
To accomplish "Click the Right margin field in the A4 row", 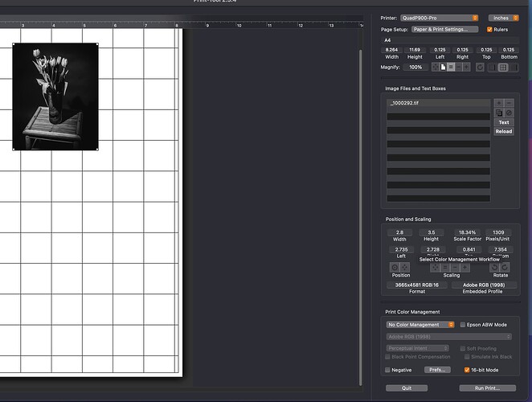I will click(462, 50).
